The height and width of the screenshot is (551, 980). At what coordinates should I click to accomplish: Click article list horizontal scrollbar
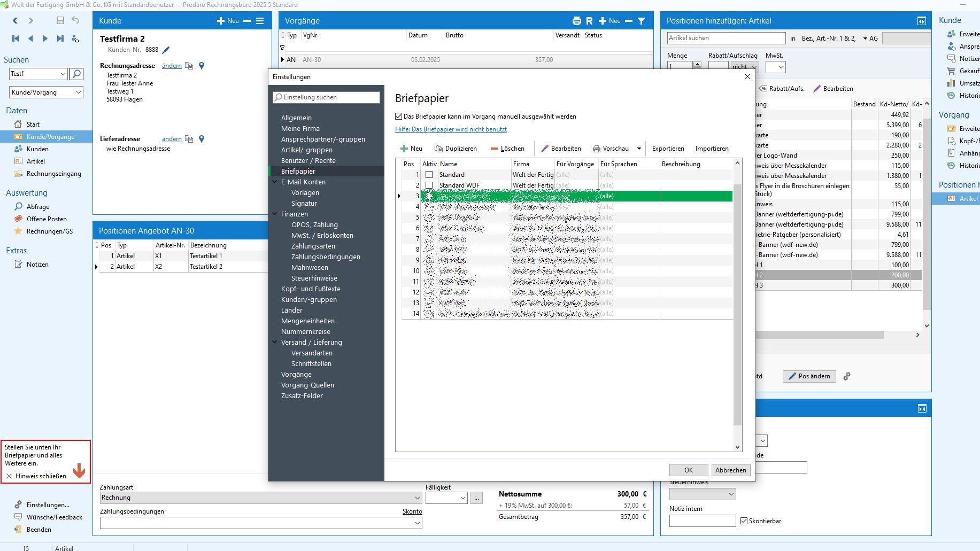click(819, 335)
